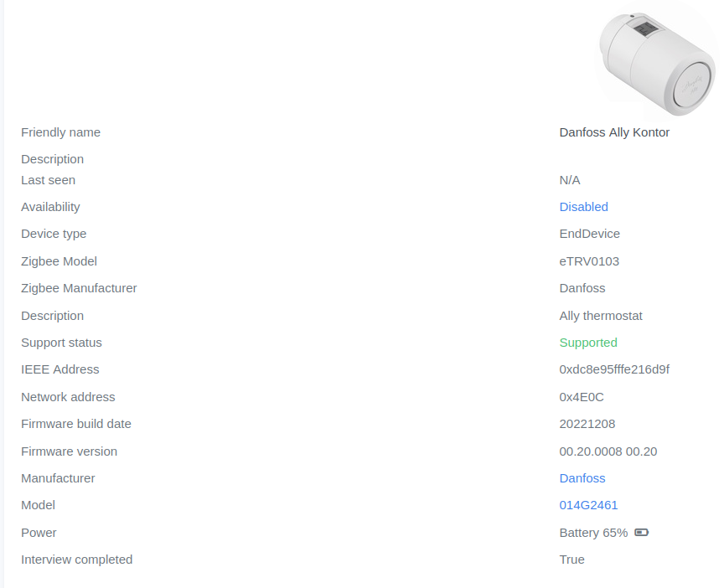The image size is (724, 588).
Task: Open the Danfoss manufacturer link
Action: click(582, 478)
